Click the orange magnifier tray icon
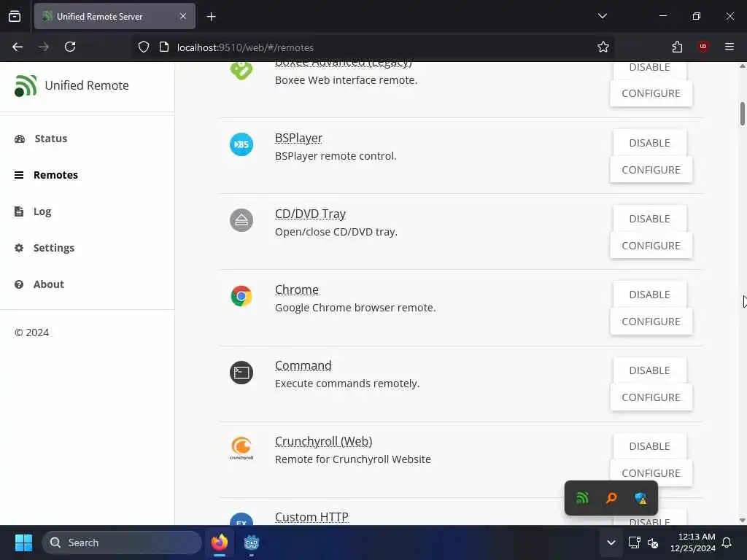747x560 pixels. click(611, 498)
